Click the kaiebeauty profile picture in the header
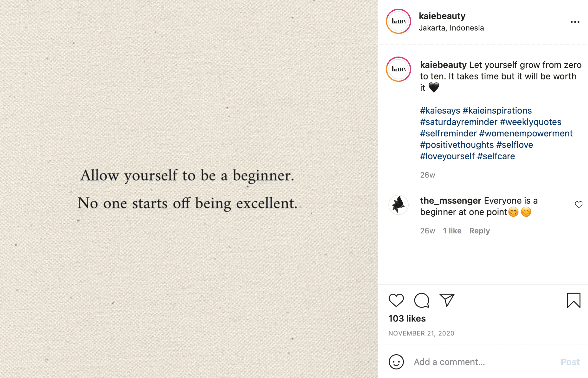The image size is (588, 378). pyautogui.click(x=399, y=21)
